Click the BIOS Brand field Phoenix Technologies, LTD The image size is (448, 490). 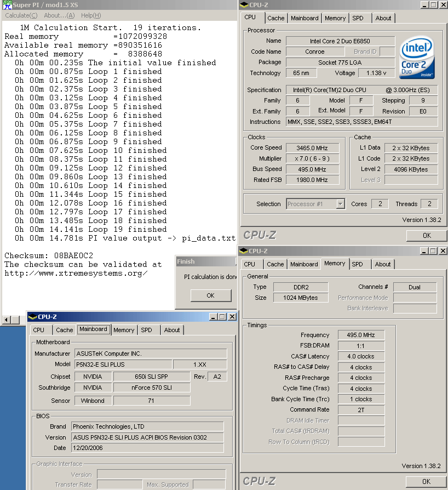(147, 426)
